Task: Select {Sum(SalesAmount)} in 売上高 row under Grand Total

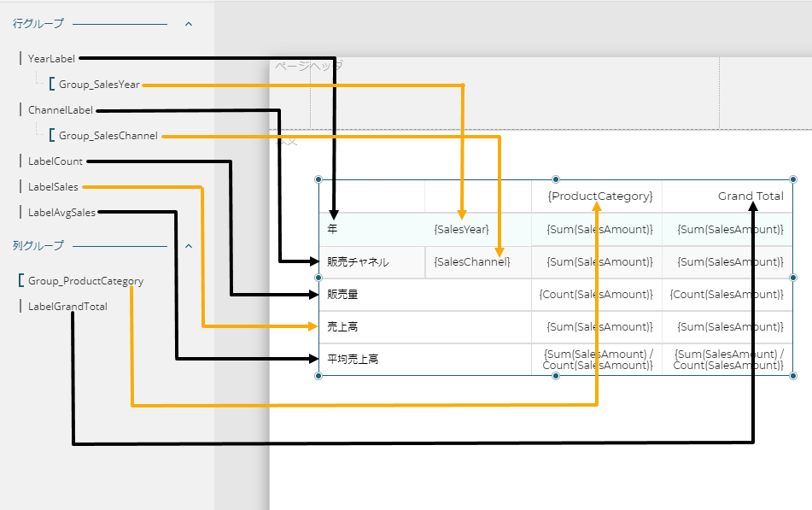Action: [727, 326]
